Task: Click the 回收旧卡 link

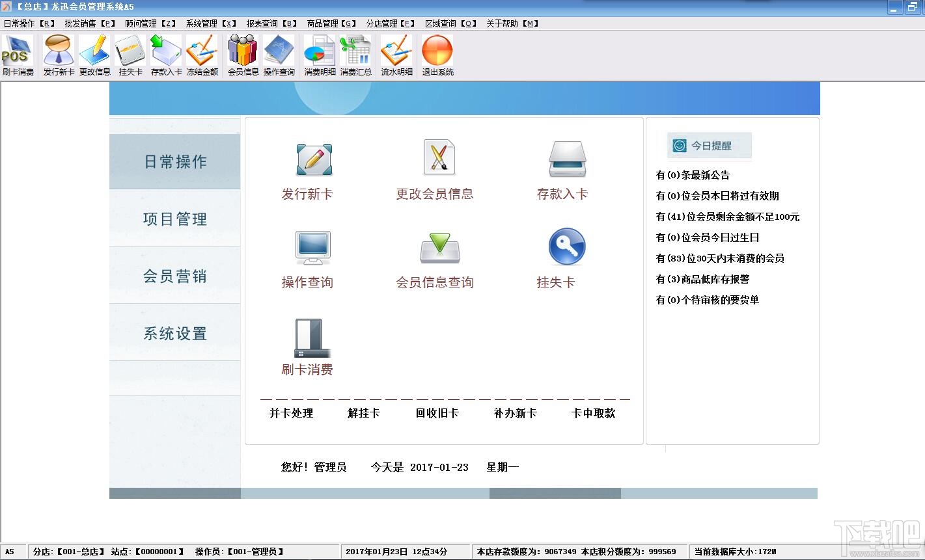Action: point(437,413)
